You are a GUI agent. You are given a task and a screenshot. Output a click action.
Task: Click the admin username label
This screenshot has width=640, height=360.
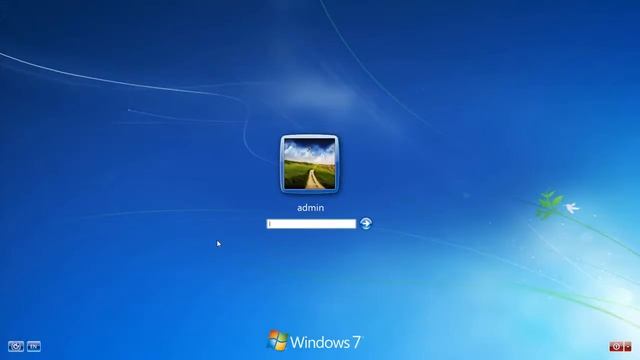[x=310, y=208]
